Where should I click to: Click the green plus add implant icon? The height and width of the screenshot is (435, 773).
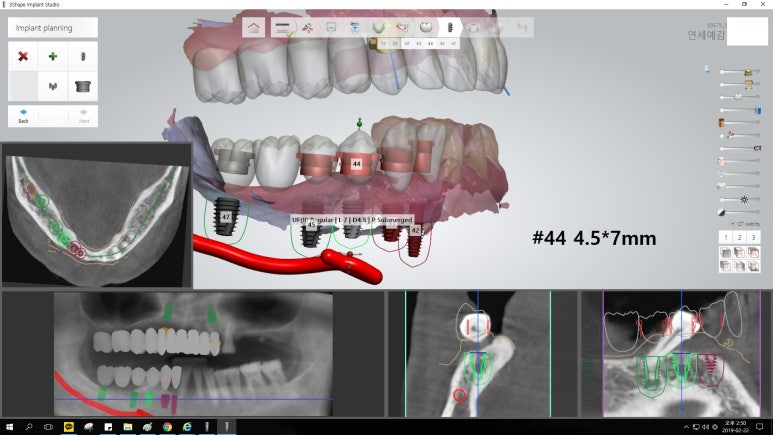point(53,57)
